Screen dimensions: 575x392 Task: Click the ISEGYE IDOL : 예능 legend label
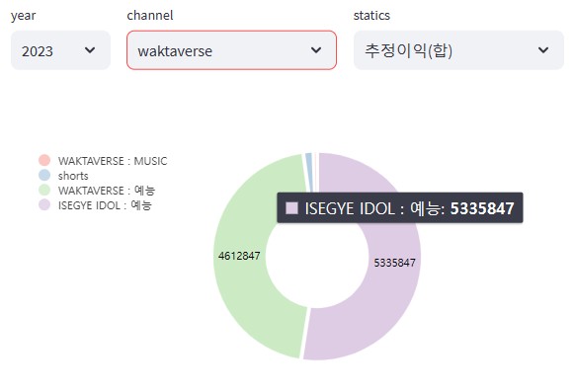[105, 205]
